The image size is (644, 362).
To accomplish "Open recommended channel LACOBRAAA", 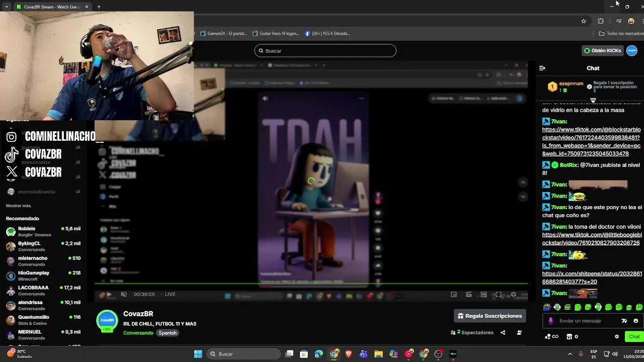I will tap(43, 291).
